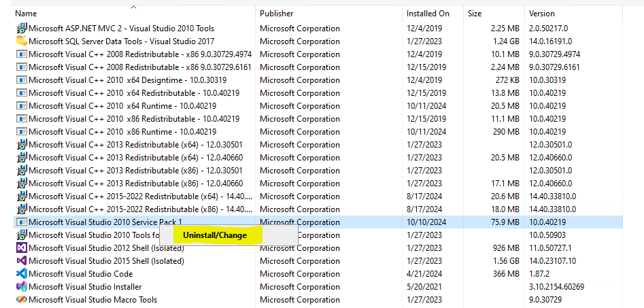Click version 11.0.50727.1 cell

click(551, 248)
